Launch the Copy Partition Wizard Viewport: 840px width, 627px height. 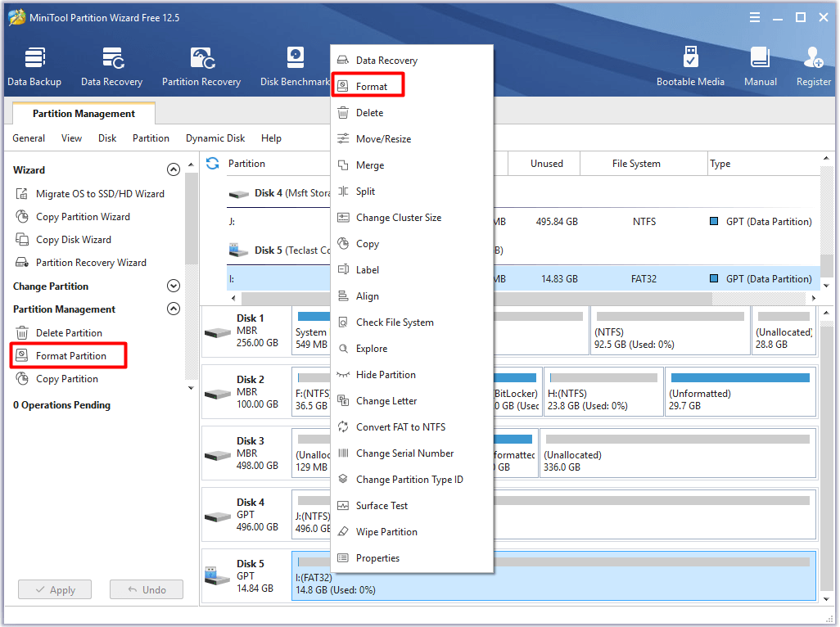(x=73, y=217)
